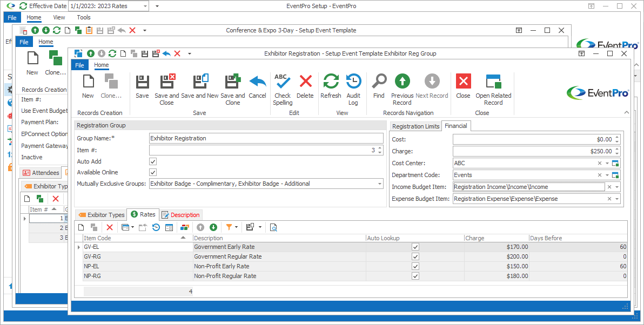Cancel changes using the ribbon Cancel button
Image resolution: width=644 pixels, height=325 pixels.
pos(258,86)
